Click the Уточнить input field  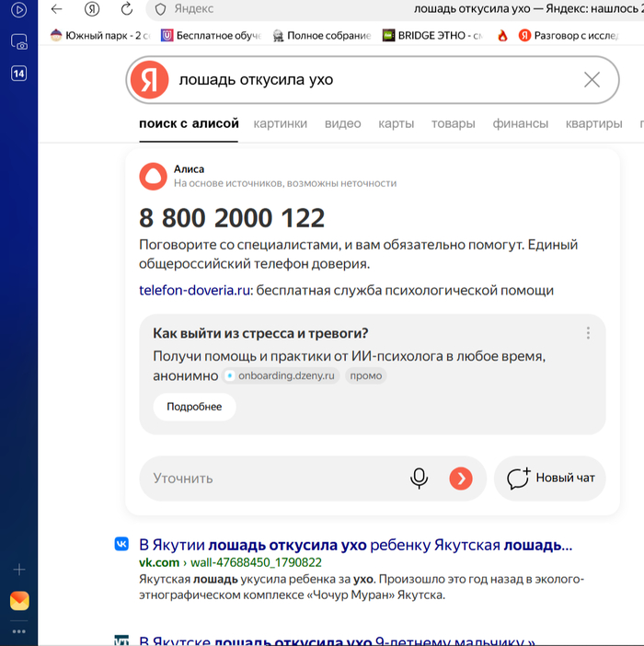[x=267, y=479]
